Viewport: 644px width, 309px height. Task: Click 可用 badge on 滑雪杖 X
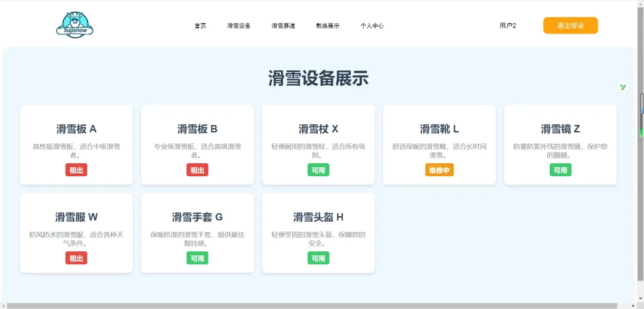point(318,170)
